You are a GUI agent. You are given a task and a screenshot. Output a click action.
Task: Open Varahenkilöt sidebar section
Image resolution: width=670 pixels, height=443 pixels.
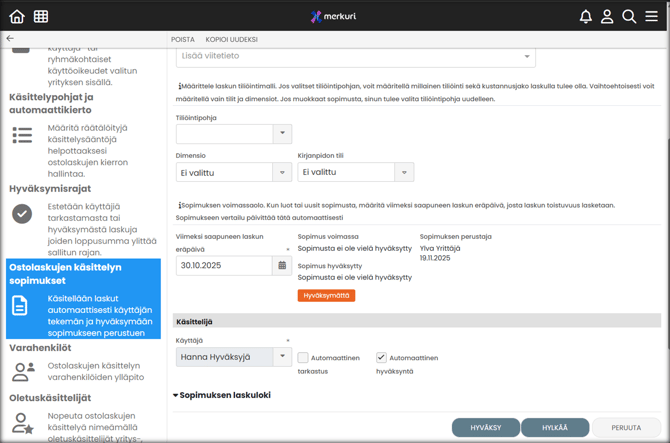pos(40,348)
